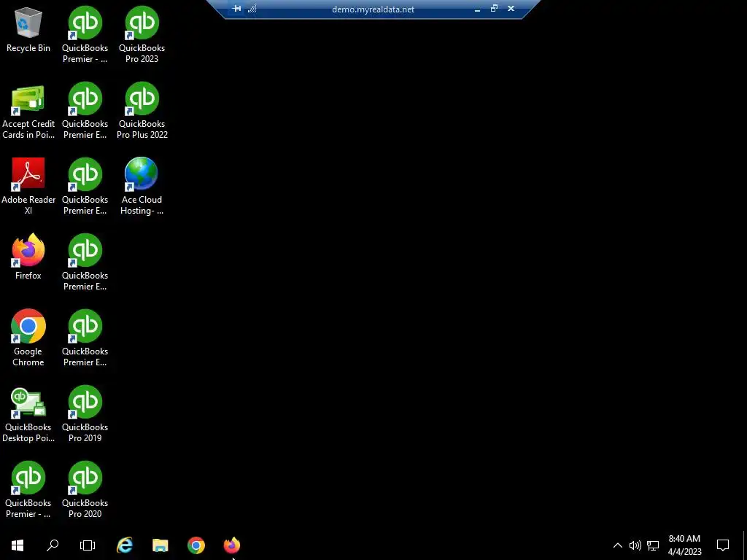Select the Recycle Bin desktop icon
Viewport: 747px width, 560px height.
pyautogui.click(x=28, y=29)
